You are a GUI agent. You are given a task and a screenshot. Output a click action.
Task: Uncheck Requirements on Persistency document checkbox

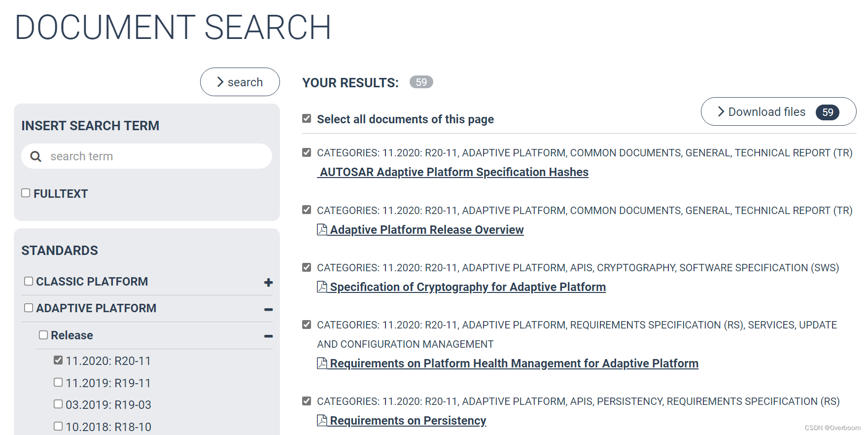point(307,401)
